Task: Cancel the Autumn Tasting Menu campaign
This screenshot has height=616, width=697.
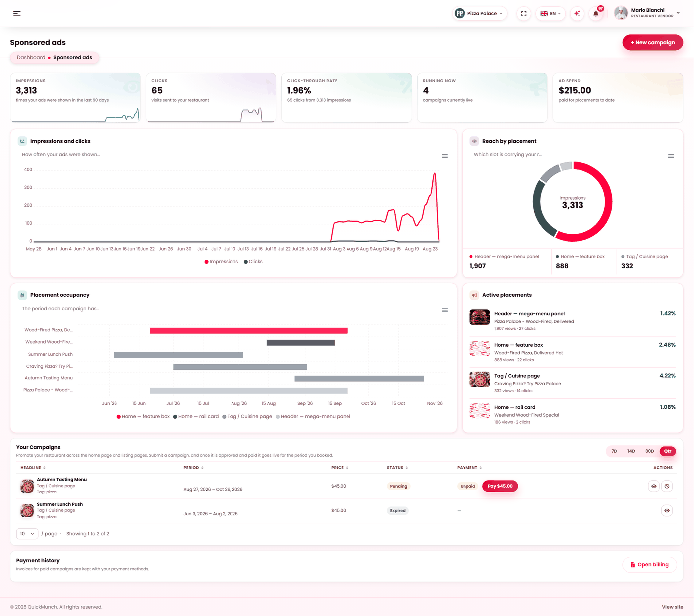Action: (667, 486)
